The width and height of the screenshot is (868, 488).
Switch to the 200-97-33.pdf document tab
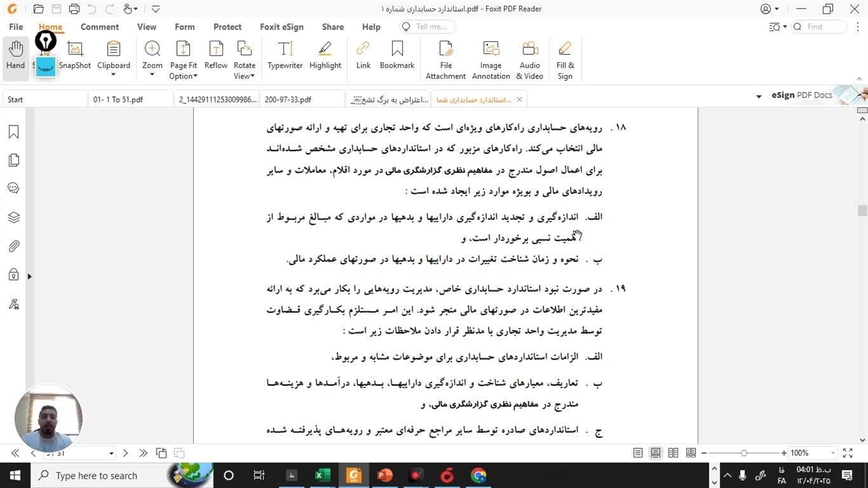[288, 100]
